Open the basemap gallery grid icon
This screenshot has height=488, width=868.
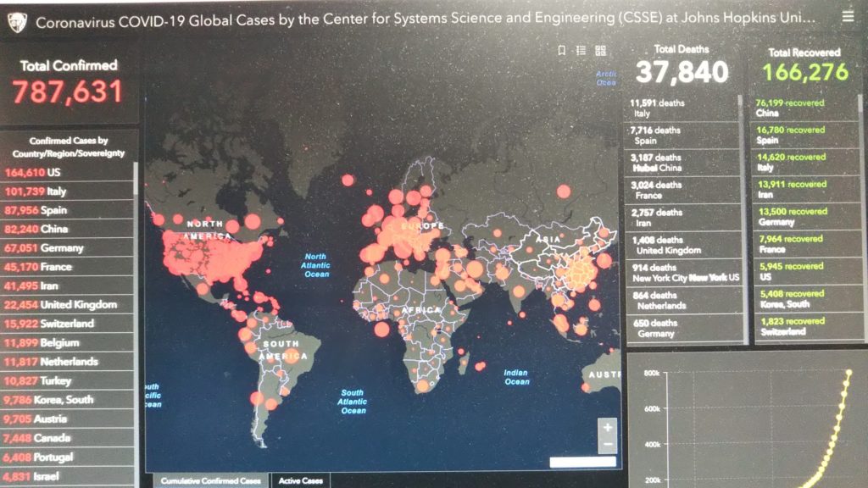(x=601, y=51)
